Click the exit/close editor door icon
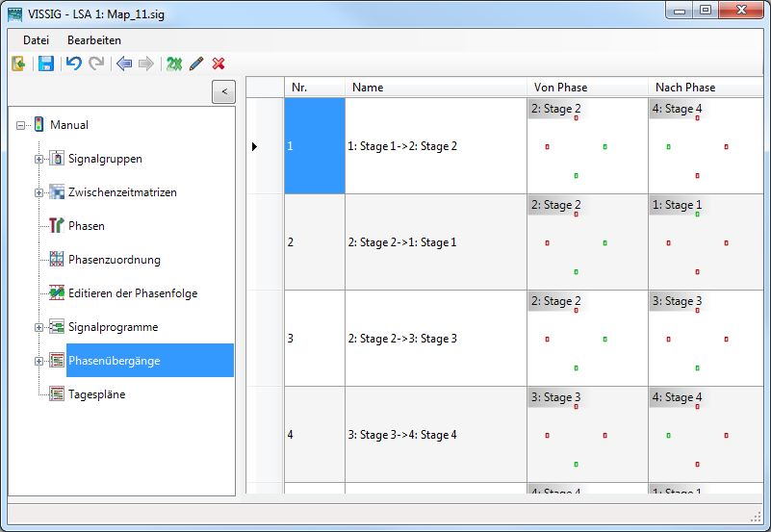Image resolution: width=771 pixels, height=532 pixels. 17,63
